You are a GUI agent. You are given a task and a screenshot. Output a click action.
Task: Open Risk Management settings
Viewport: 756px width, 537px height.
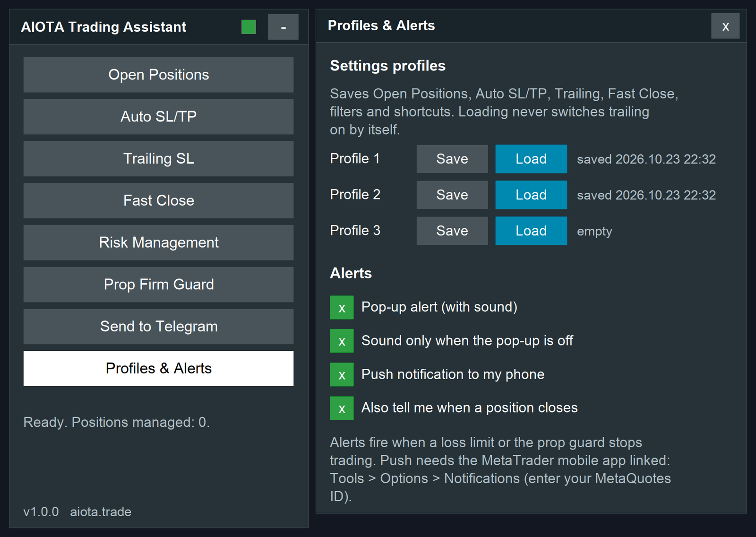coord(158,243)
